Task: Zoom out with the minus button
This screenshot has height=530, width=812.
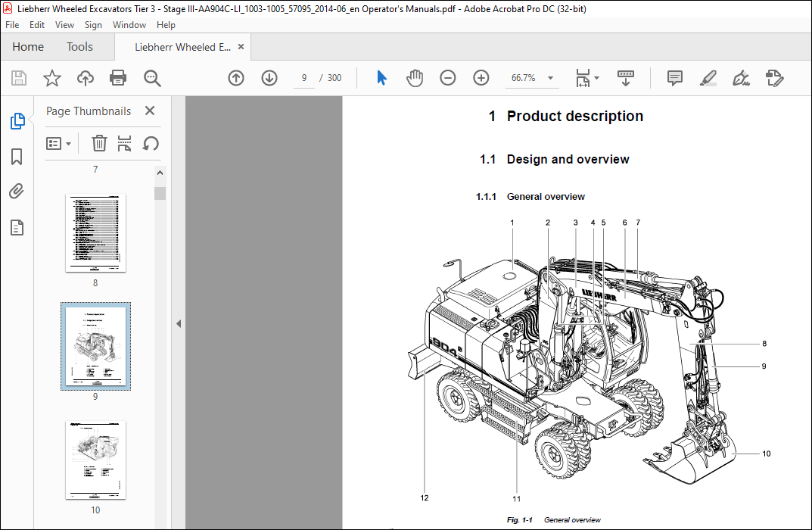Action: pyautogui.click(x=448, y=78)
